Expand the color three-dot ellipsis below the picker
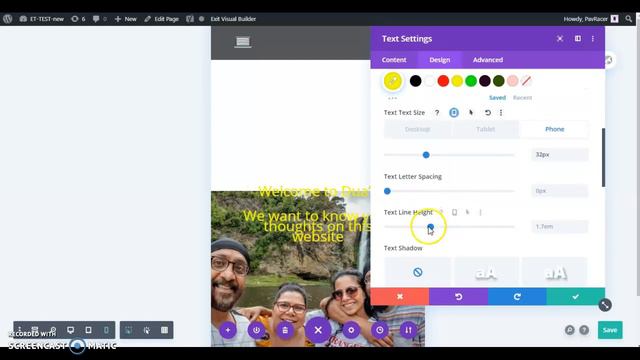 click(392, 98)
